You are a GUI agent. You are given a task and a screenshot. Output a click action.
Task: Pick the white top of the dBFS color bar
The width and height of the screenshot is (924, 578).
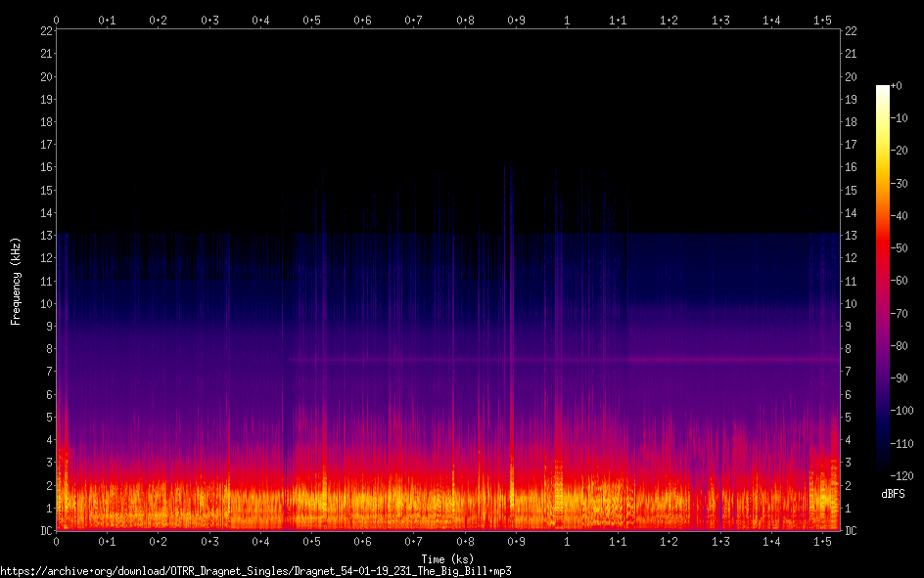click(x=883, y=88)
